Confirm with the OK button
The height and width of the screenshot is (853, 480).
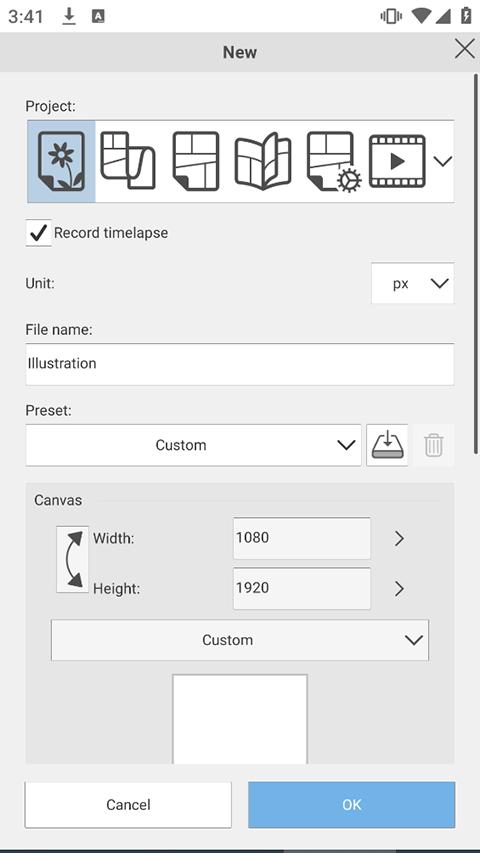[x=352, y=805]
